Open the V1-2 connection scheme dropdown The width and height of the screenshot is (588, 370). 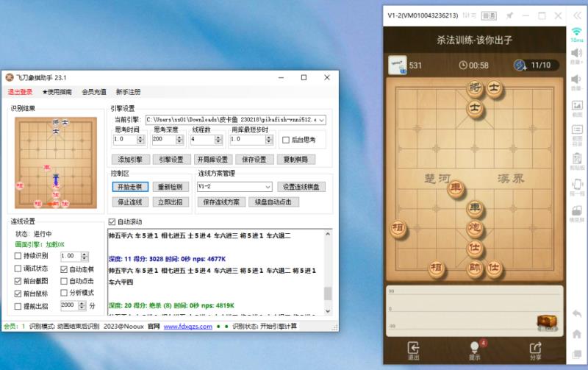click(x=268, y=187)
